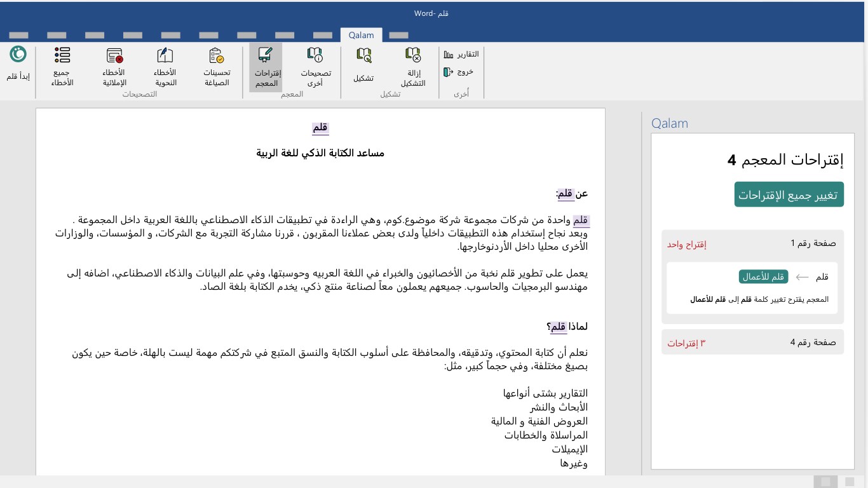The width and height of the screenshot is (868, 488).
Task: Click highlighted قلم in لماذا قلم؟ heading
Action: [x=558, y=327]
